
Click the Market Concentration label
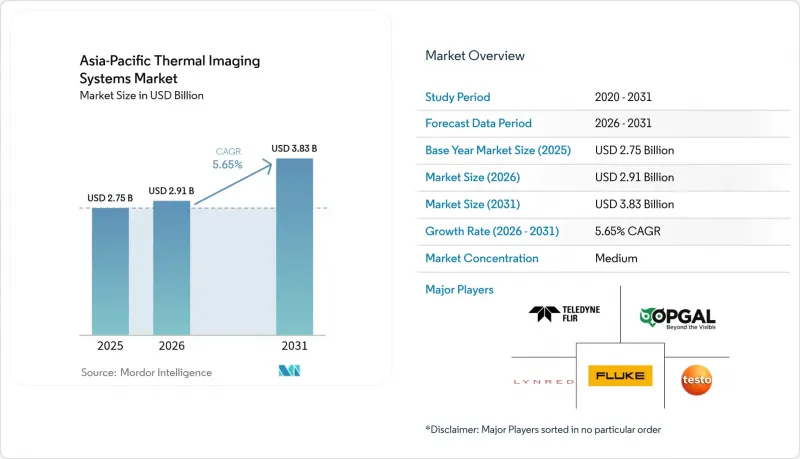pyautogui.click(x=482, y=259)
